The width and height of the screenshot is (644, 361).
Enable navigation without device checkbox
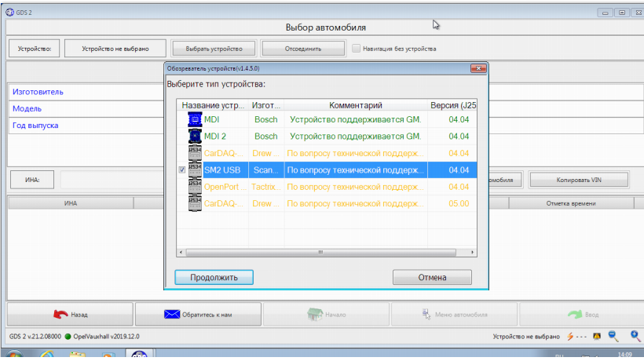(356, 49)
